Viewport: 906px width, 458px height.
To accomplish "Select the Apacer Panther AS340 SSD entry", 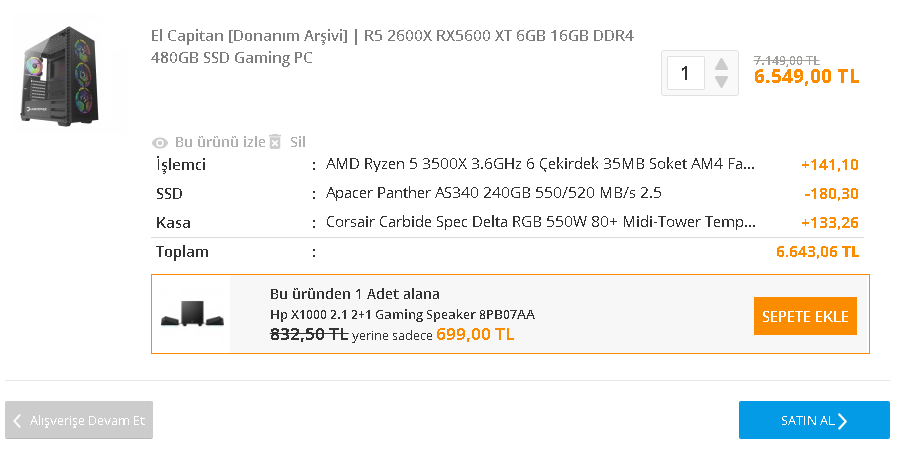I will (493, 193).
